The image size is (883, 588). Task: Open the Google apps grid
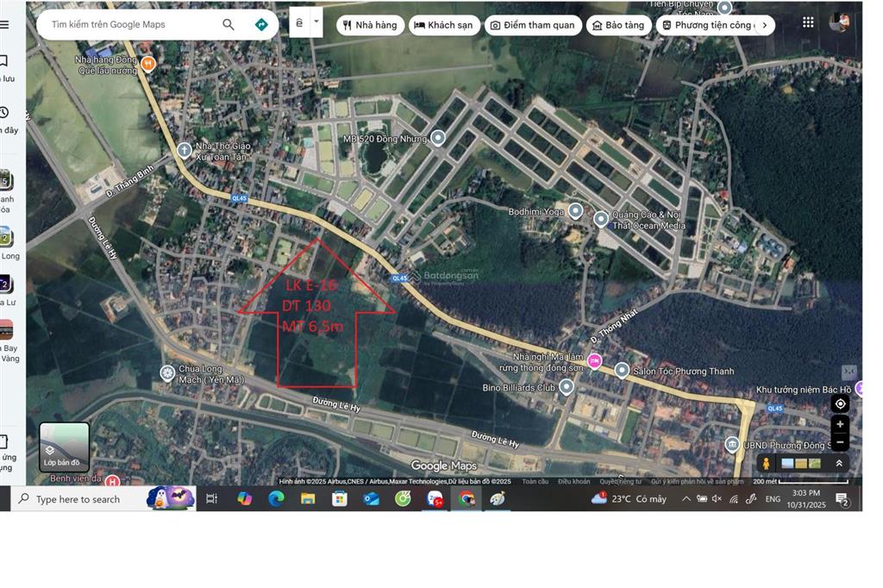pyautogui.click(x=807, y=22)
